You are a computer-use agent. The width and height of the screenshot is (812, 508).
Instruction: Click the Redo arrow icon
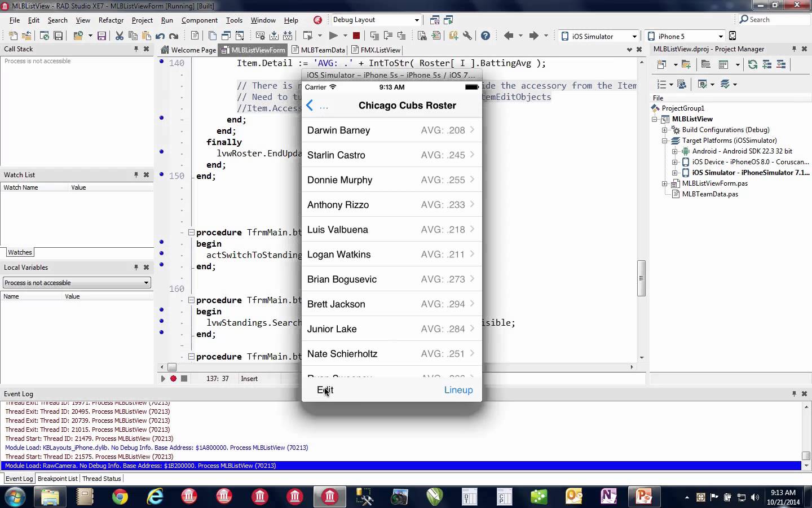pos(174,36)
